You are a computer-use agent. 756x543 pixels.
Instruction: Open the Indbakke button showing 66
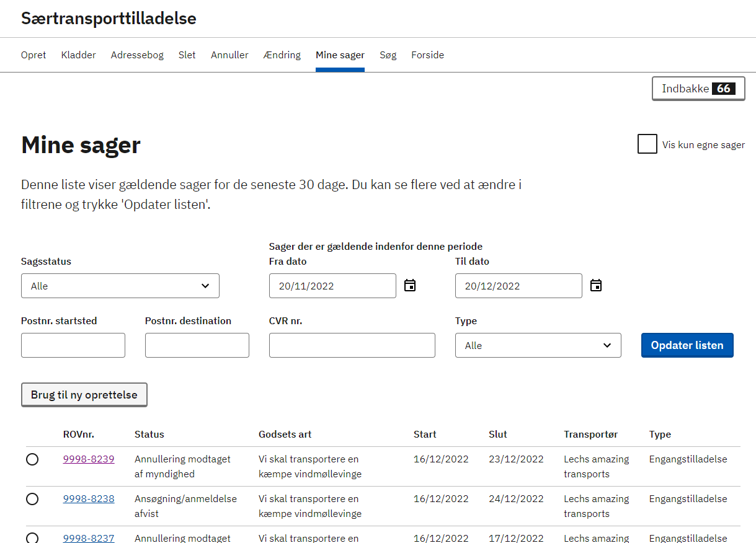pos(698,89)
